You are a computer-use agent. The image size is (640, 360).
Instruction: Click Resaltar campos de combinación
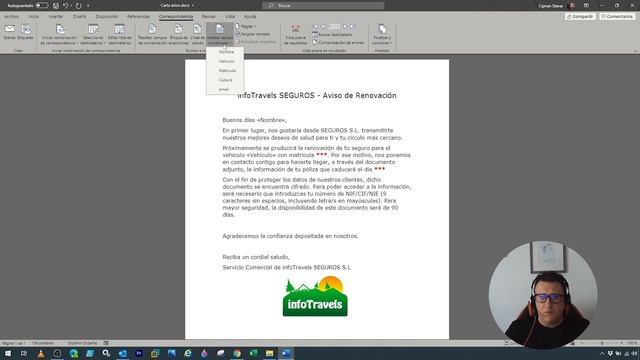[152, 34]
